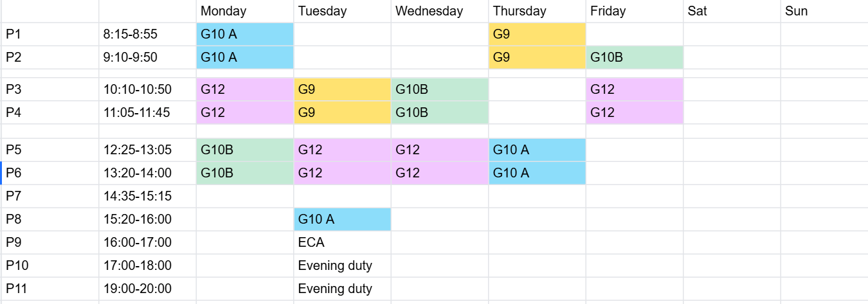Click Wednesday's G10B cell in row P4

click(x=439, y=112)
